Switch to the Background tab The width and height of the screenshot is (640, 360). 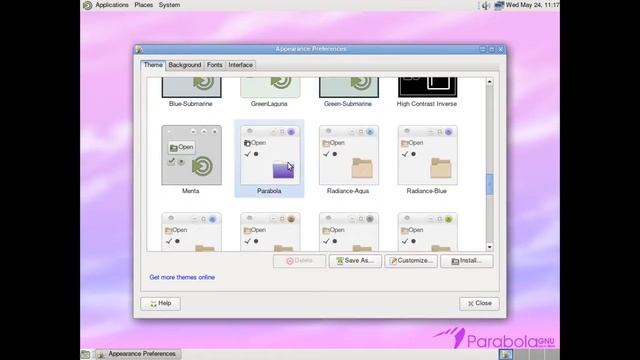point(184,65)
